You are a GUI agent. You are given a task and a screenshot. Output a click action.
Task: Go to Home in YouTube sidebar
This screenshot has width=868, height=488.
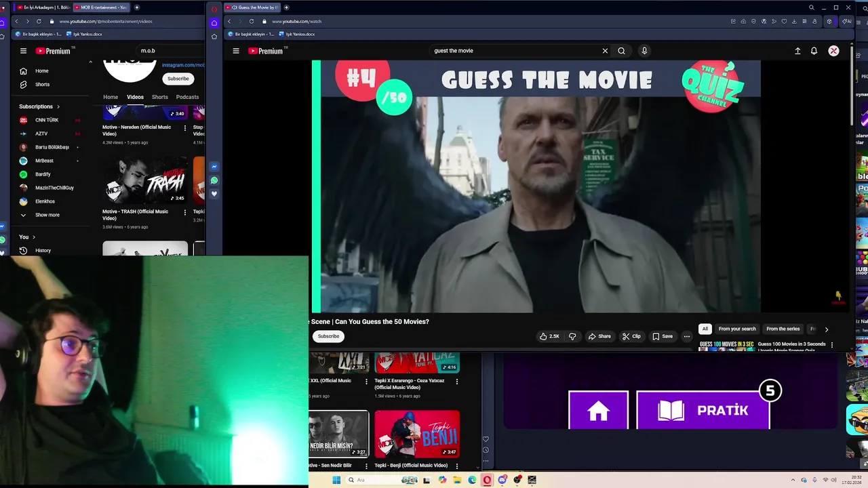[42, 70]
